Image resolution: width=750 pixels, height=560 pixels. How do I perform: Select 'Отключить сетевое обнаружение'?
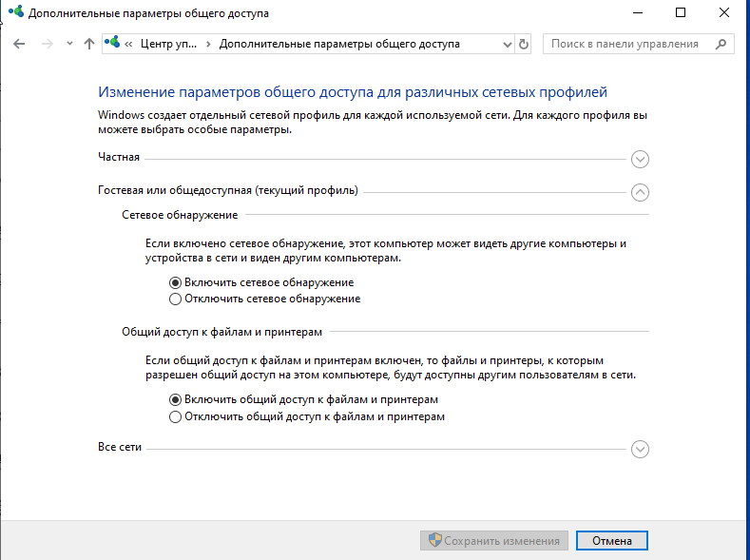[x=265, y=299]
